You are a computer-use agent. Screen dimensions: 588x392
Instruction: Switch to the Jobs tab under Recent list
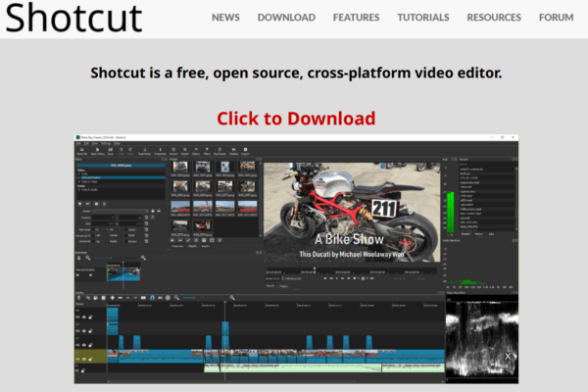[491, 233]
